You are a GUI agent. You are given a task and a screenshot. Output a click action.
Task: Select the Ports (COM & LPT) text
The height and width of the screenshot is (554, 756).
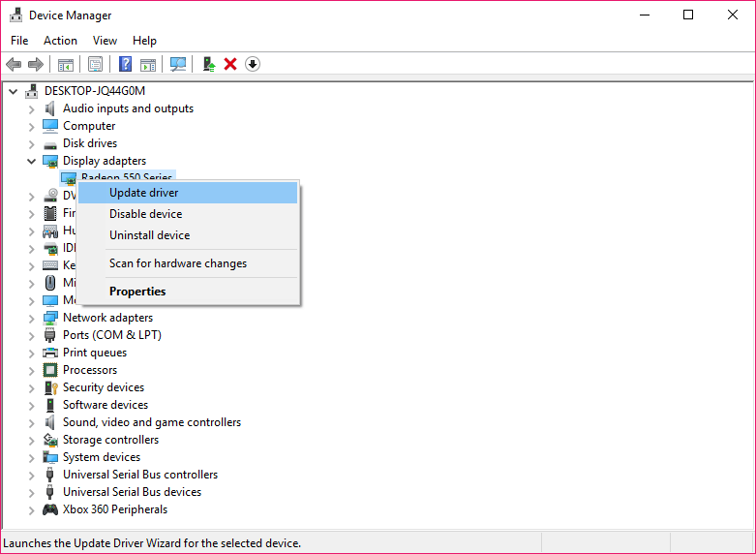pos(112,335)
